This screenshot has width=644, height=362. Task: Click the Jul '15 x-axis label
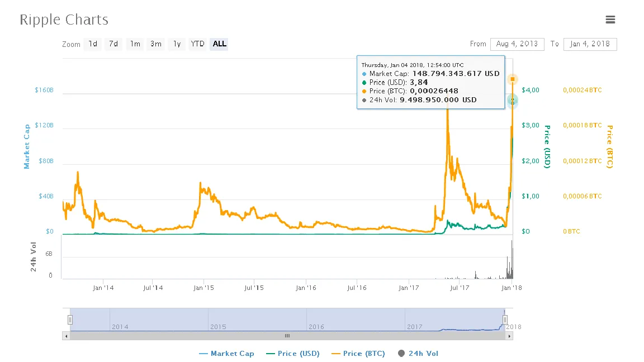(x=254, y=288)
